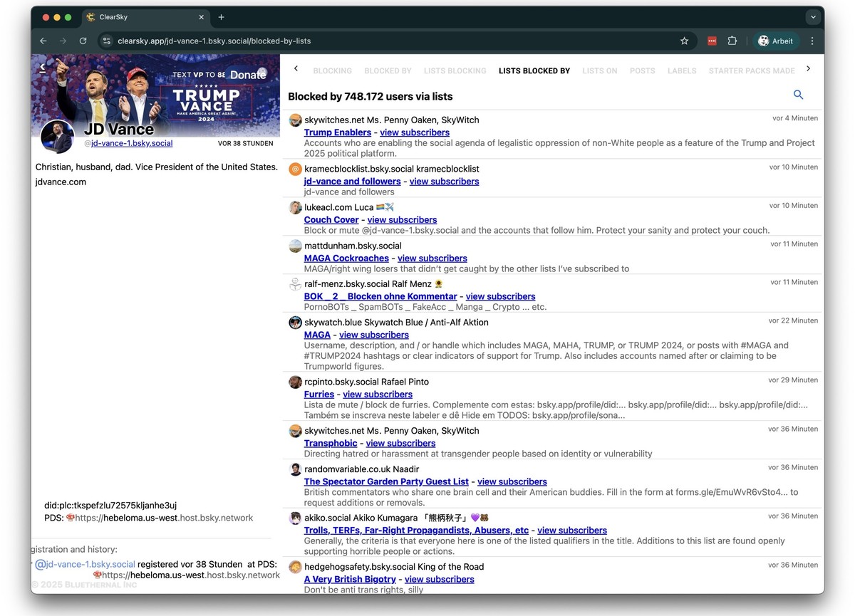Switch to the Blocked By tab
The width and height of the screenshot is (855, 616).
point(388,71)
